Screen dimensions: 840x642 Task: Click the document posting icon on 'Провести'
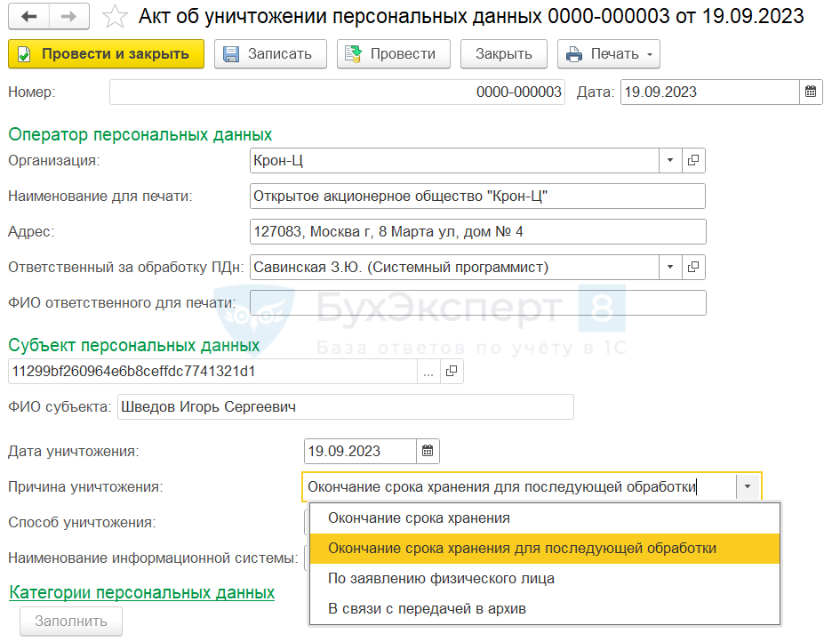pos(353,54)
